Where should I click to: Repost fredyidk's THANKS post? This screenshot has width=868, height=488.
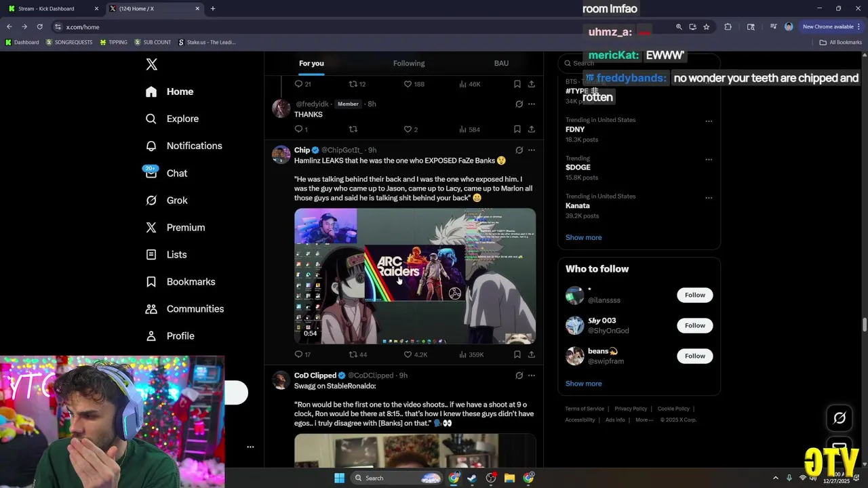click(x=353, y=129)
